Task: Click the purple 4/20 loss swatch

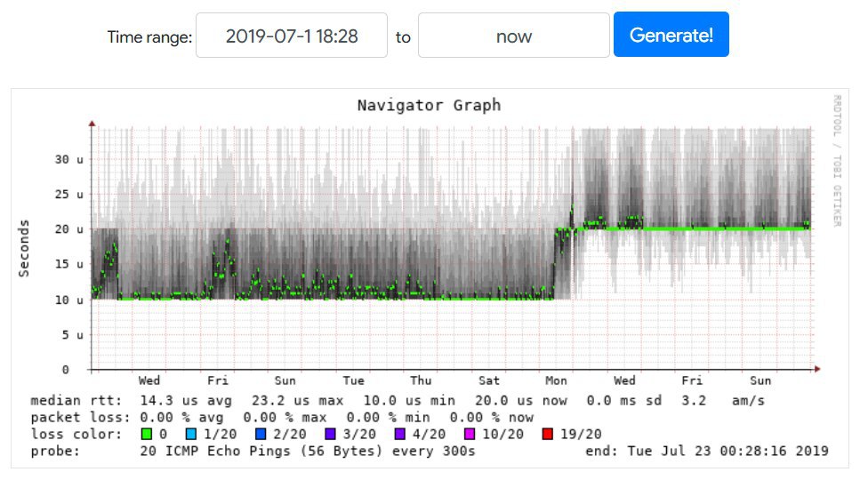Action: coord(399,434)
